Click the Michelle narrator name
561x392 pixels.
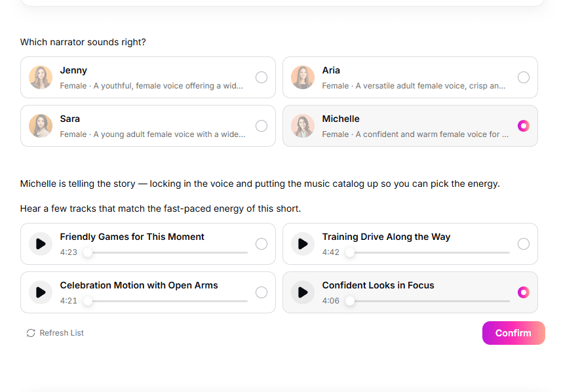click(341, 119)
